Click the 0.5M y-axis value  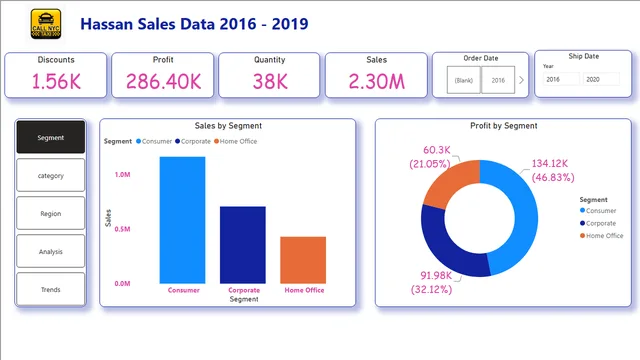pyautogui.click(x=122, y=229)
